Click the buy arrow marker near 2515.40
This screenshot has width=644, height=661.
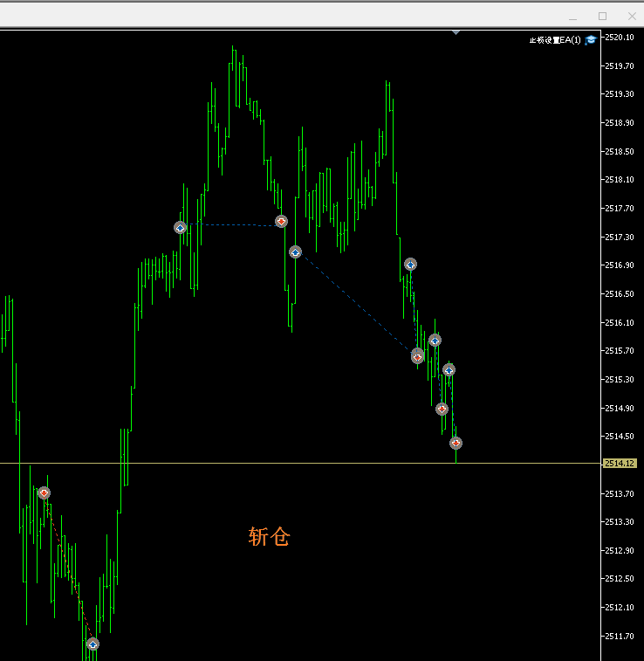[x=449, y=369]
